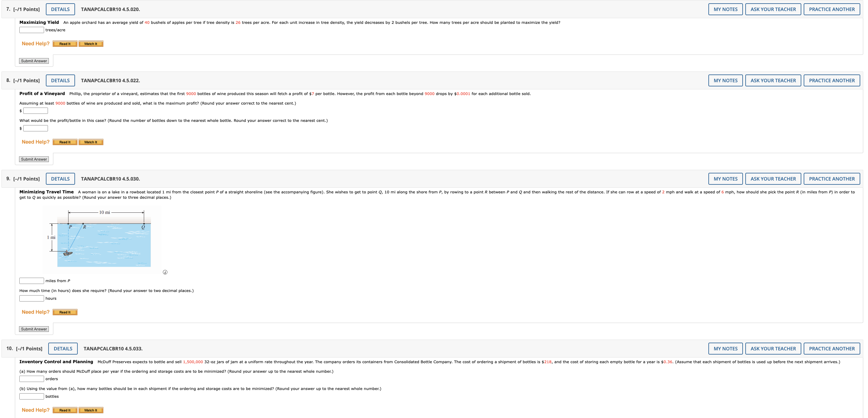Click Read It for Minimizing Travel Time

point(65,312)
